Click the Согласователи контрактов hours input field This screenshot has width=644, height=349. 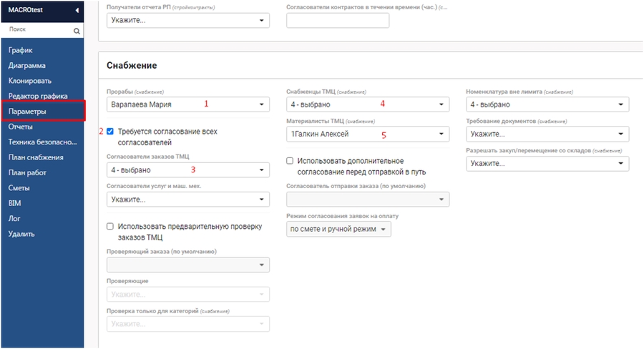click(337, 21)
